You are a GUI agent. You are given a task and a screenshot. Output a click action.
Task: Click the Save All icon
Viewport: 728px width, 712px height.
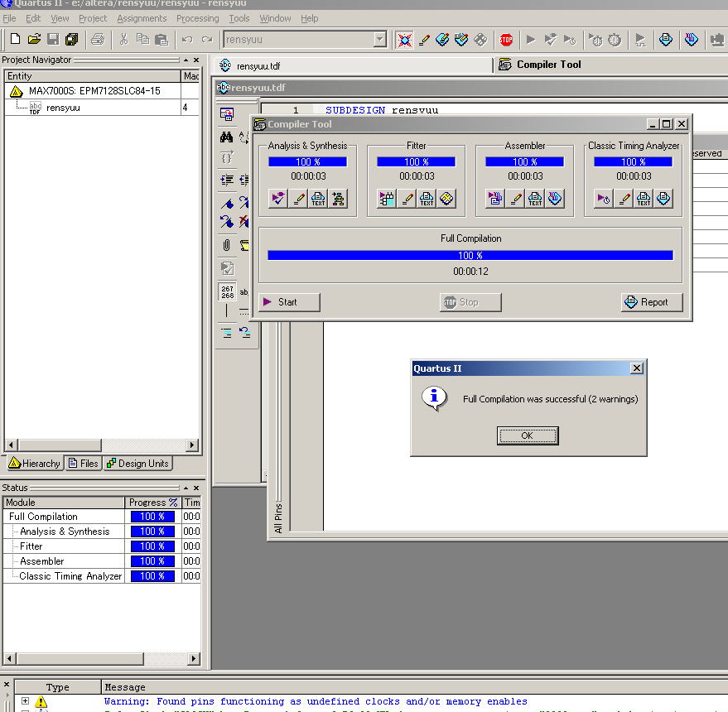72,40
